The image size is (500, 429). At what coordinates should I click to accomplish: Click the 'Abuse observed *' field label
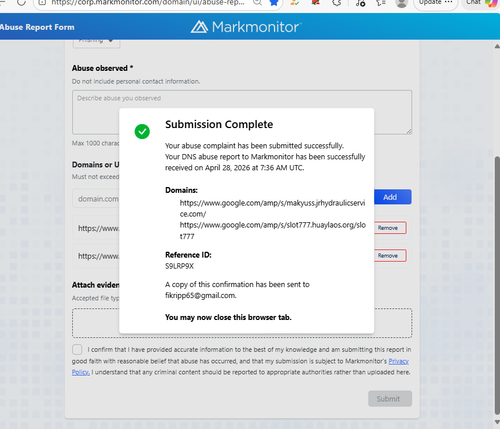tap(102, 68)
